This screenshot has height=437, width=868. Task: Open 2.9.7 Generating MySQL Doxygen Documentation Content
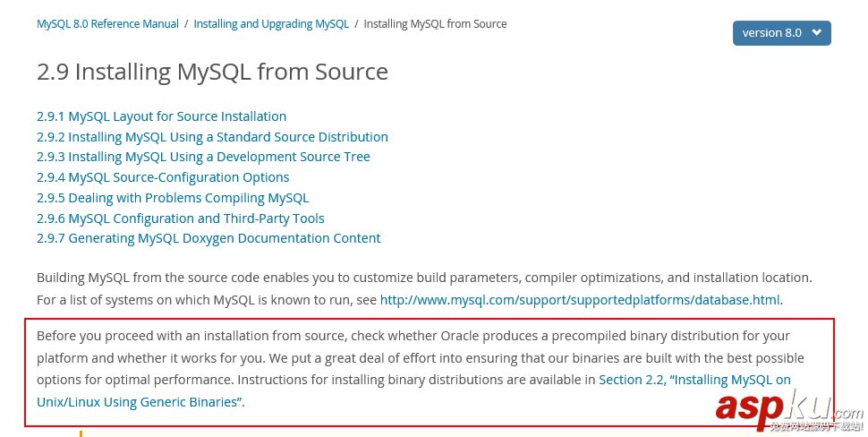pyautogui.click(x=208, y=238)
